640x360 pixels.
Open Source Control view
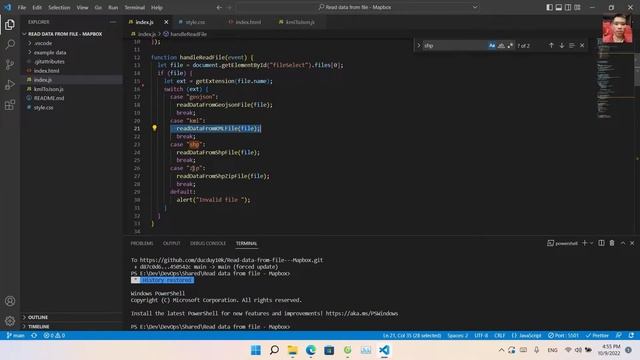click(x=10, y=64)
